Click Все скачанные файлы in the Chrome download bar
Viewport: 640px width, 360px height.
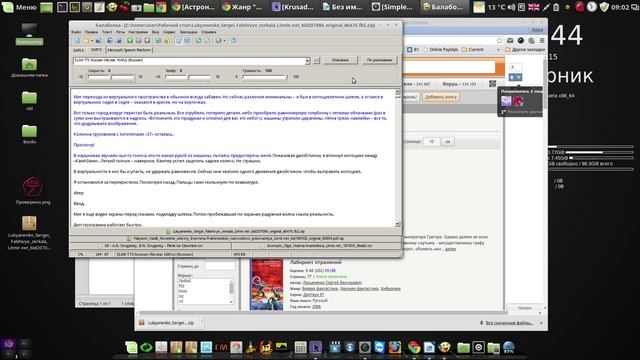click(509, 323)
